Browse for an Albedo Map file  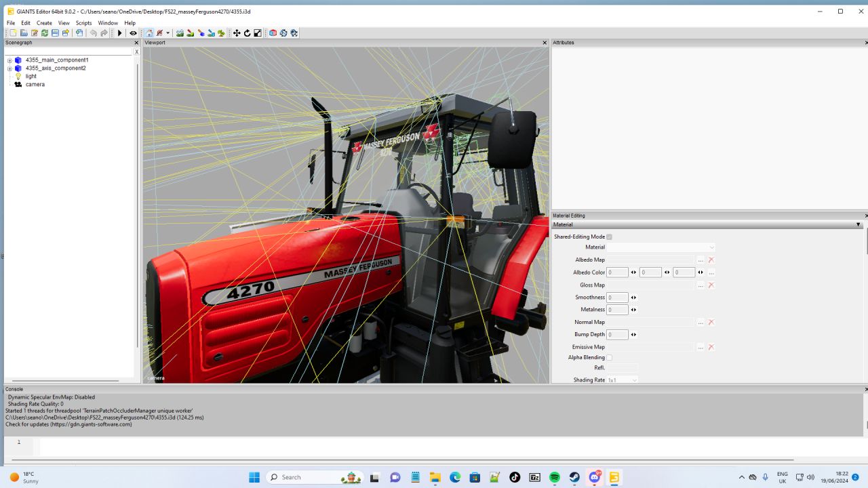[701, 260]
